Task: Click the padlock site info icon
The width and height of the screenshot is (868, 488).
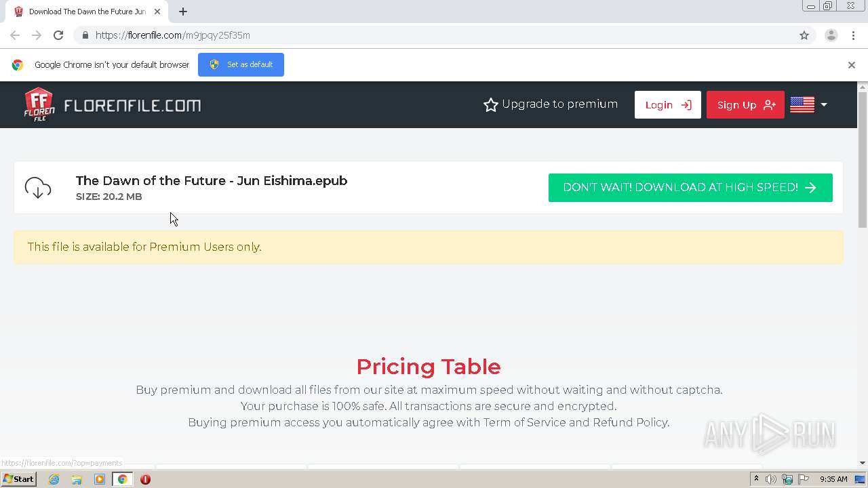Action: (x=85, y=35)
